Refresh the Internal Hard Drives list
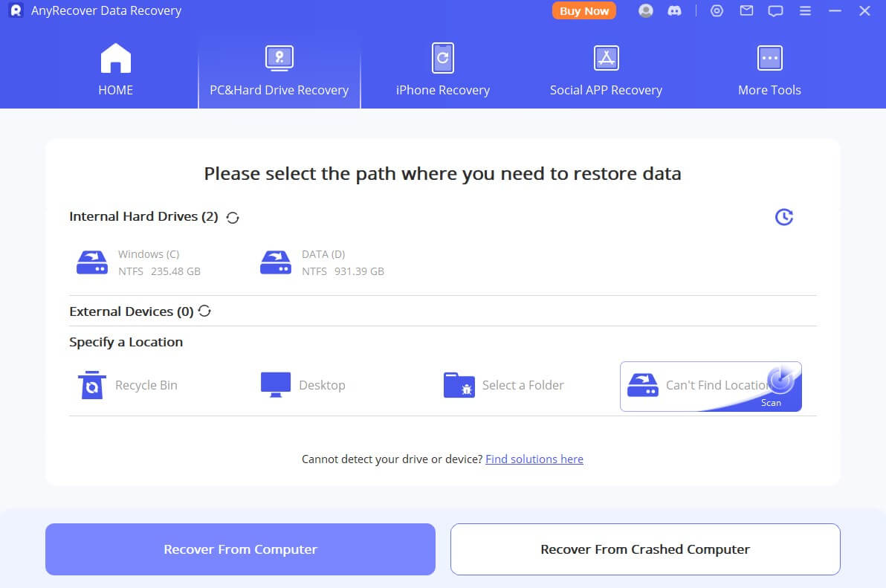886x588 pixels. pos(233,217)
